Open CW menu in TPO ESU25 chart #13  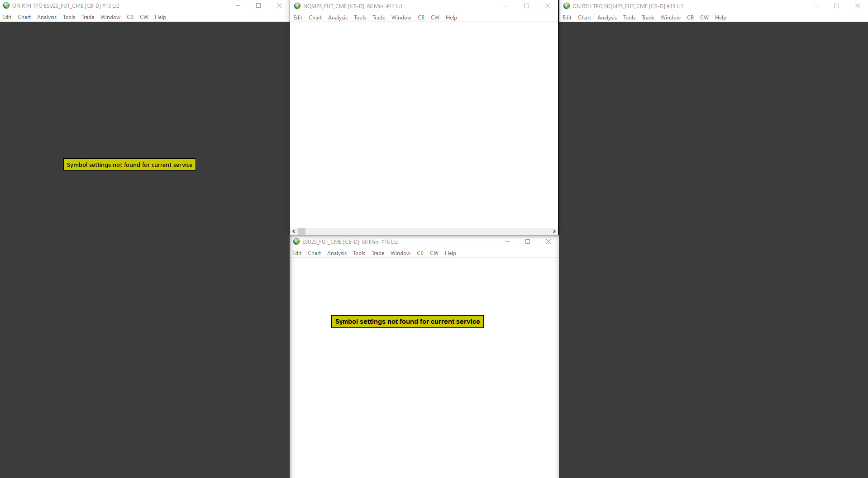click(144, 17)
